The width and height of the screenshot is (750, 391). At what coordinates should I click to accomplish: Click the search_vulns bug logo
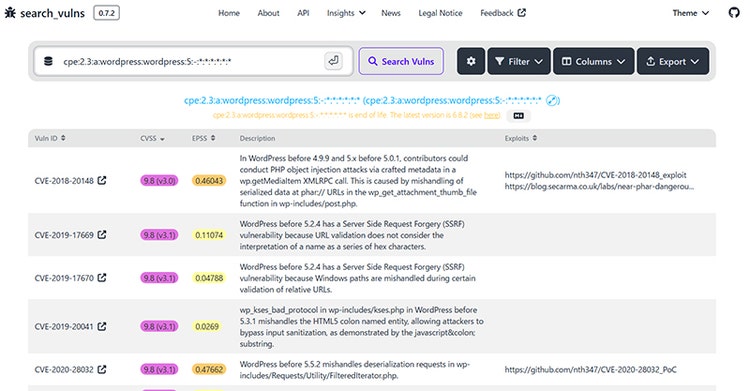(x=10, y=13)
